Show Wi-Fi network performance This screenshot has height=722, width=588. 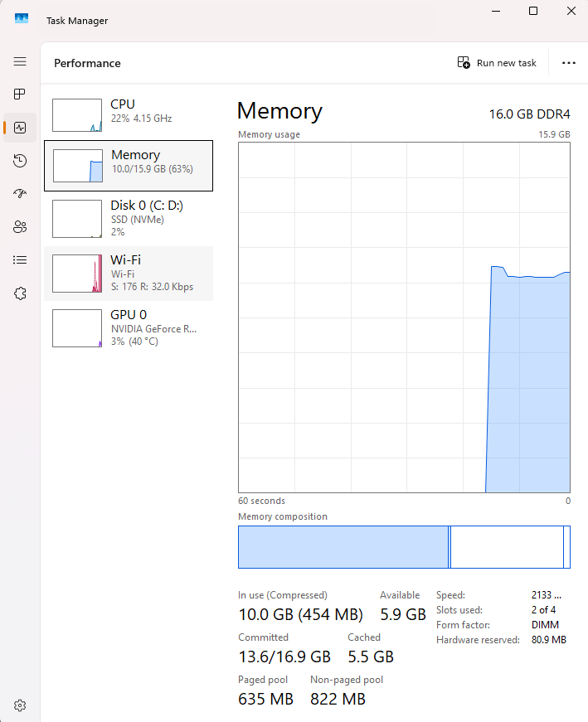129,274
